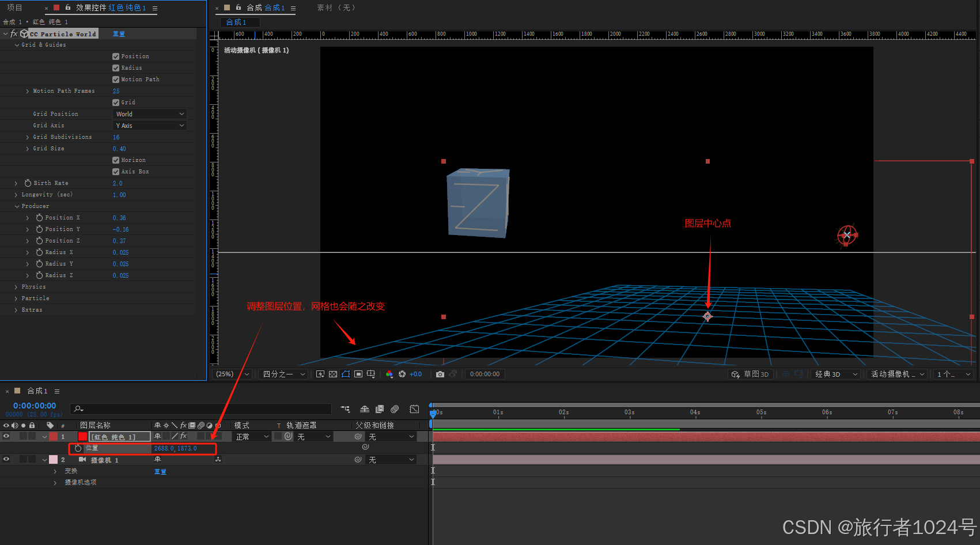980x545 pixels.
Task: Toggle stopwatch for Producer Position Y
Action: click(x=39, y=229)
